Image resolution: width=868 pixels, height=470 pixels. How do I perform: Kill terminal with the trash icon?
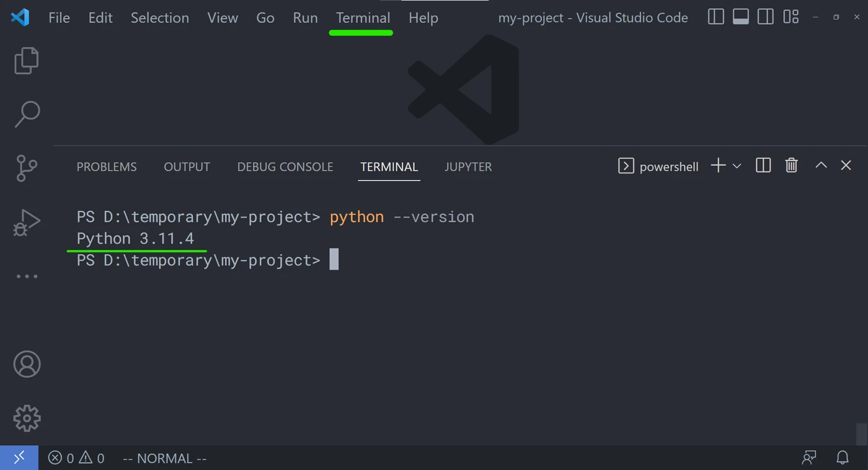791,166
